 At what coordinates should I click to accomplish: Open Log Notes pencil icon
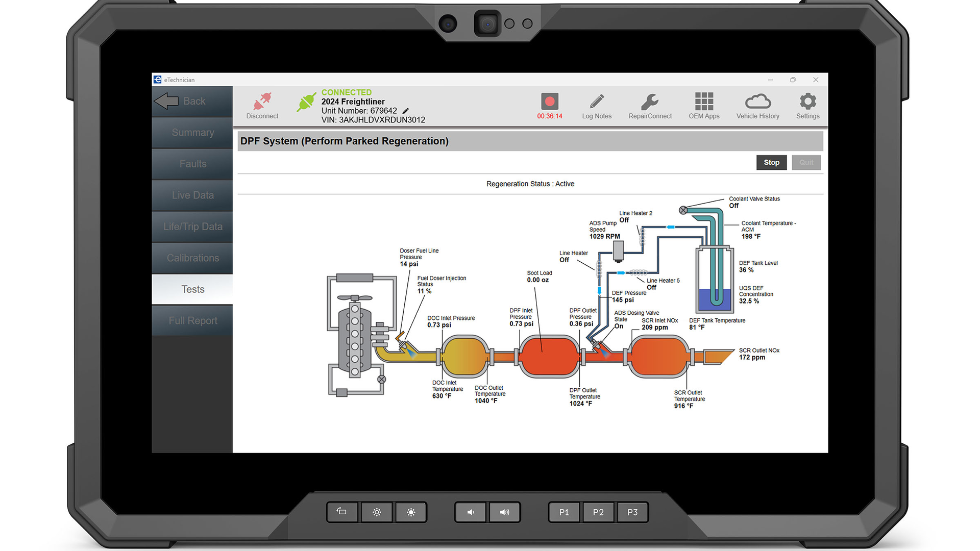tap(597, 102)
